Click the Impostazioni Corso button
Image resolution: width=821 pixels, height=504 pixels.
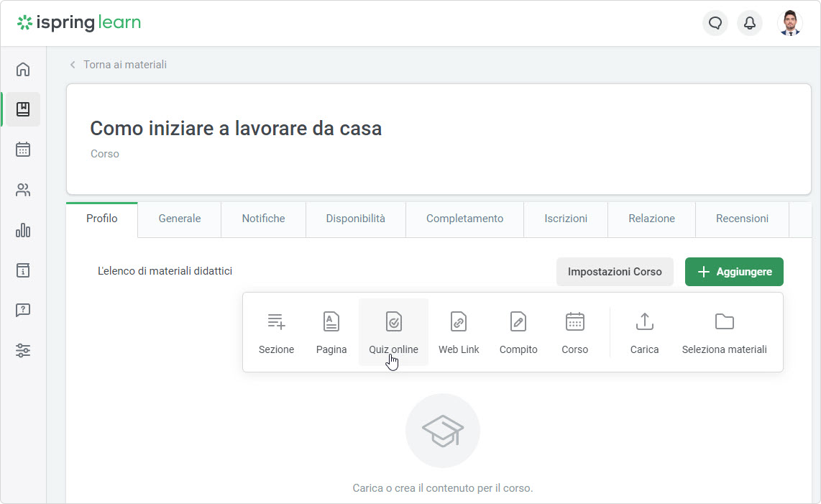pos(615,272)
